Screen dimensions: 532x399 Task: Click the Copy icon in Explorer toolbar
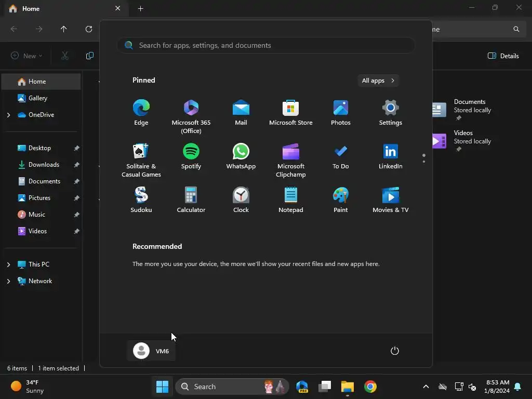click(x=89, y=56)
